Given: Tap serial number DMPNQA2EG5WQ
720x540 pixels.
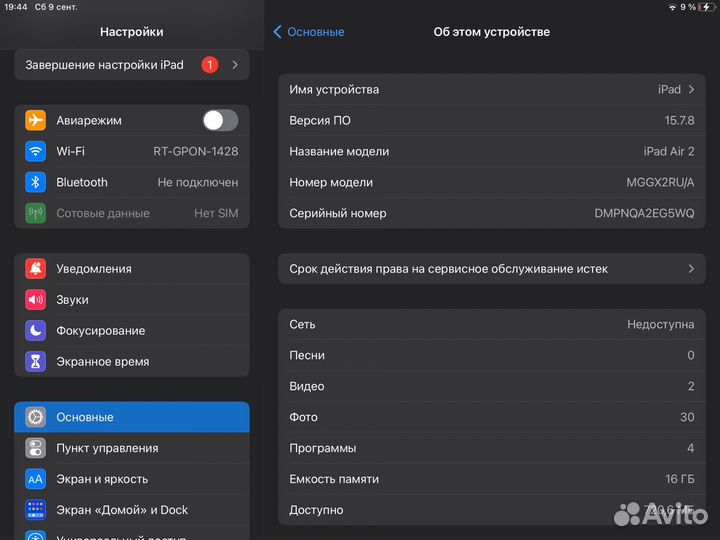Looking at the screenshot, I should pos(644,213).
